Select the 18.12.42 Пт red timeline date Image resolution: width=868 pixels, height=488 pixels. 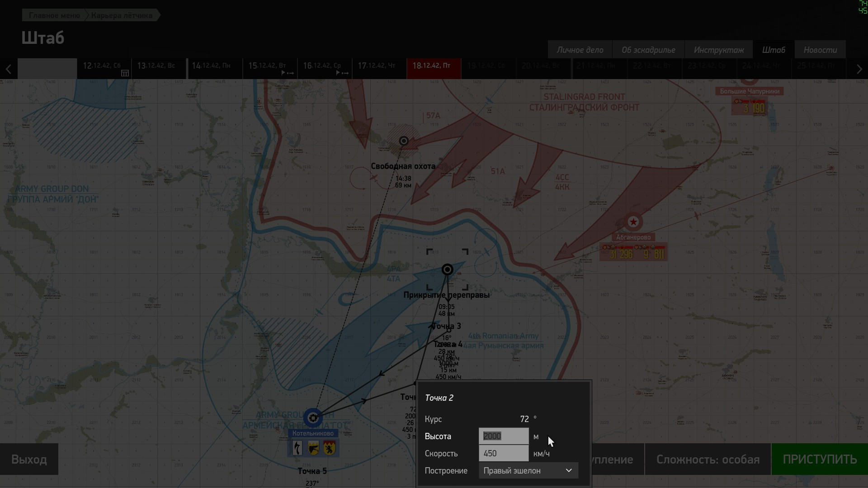tap(434, 69)
